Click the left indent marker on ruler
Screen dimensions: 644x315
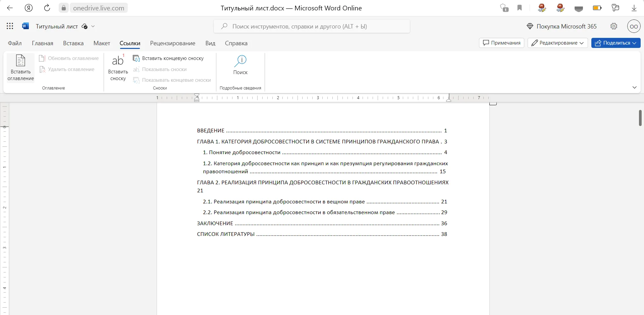pyautogui.click(x=197, y=98)
